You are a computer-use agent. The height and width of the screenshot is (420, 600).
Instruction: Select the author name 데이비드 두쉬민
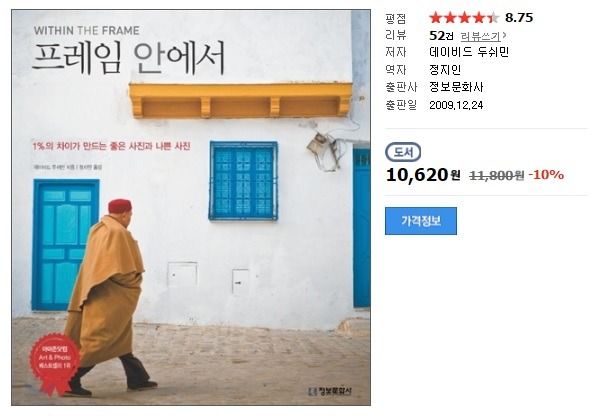(x=469, y=52)
